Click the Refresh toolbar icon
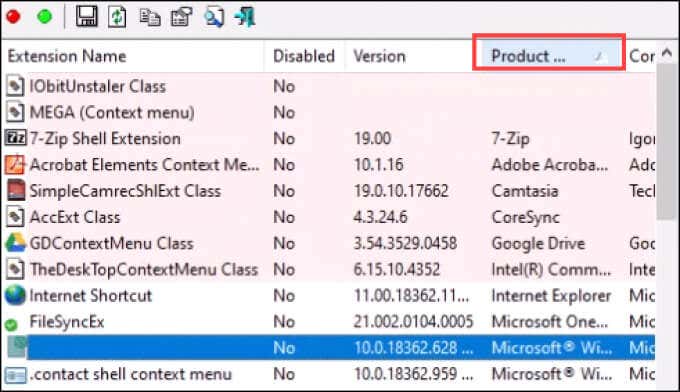The image size is (680, 392). pyautogui.click(x=117, y=17)
